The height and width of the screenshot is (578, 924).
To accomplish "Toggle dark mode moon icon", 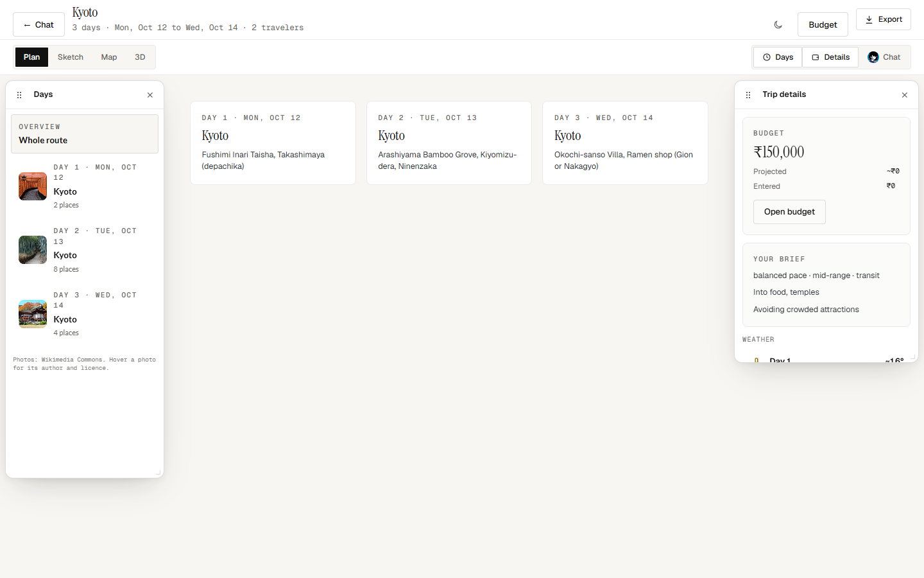I will 778,25.
